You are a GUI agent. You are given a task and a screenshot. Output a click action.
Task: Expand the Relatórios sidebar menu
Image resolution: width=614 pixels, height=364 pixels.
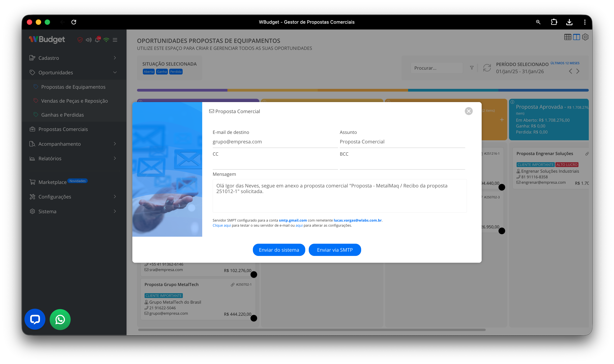[x=50, y=159]
